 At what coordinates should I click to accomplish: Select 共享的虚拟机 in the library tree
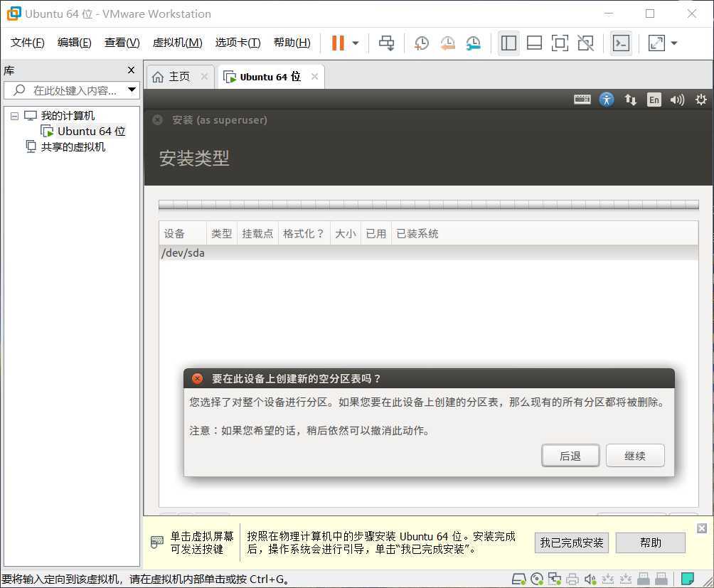click(73, 146)
